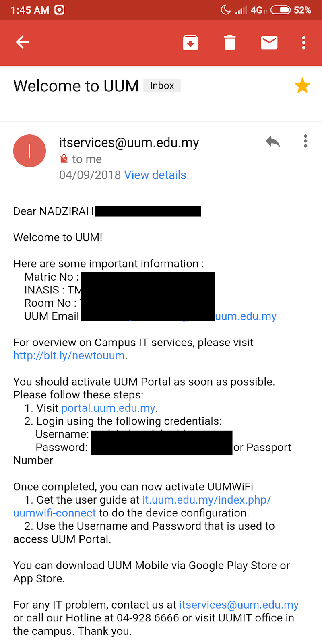Archive this email with the archive icon
The width and height of the screenshot is (322, 644).
coord(190,42)
